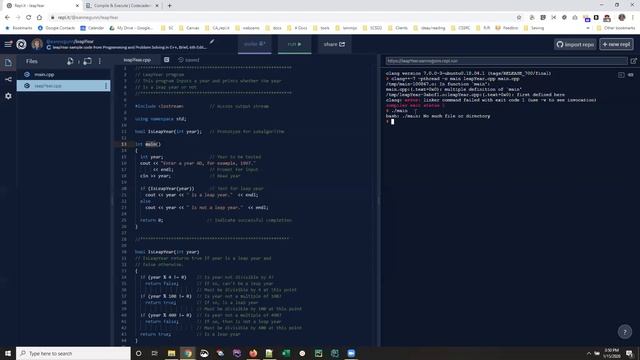Open leapYear.cpp file options menu

[106, 86]
